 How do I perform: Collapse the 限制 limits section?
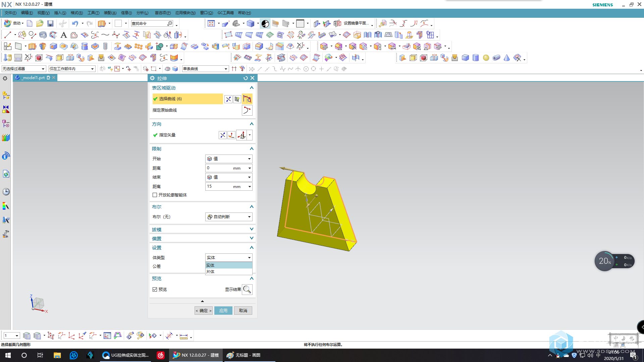pos(252,149)
